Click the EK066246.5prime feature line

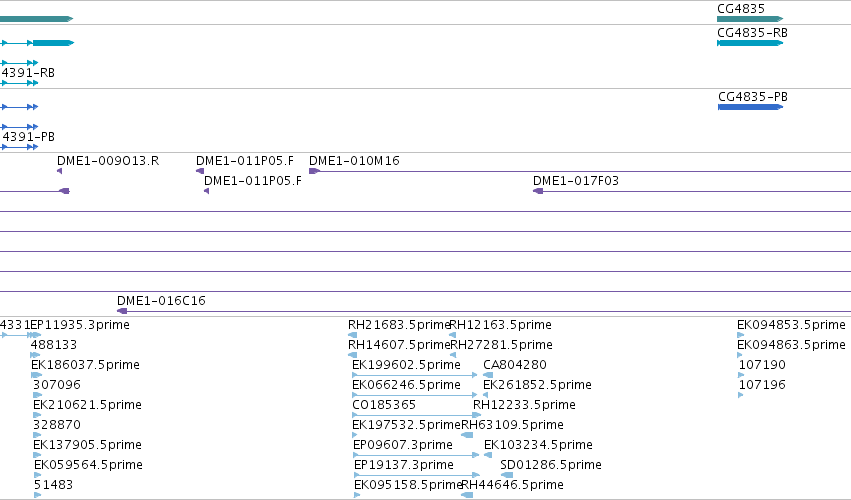[x=415, y=395]
